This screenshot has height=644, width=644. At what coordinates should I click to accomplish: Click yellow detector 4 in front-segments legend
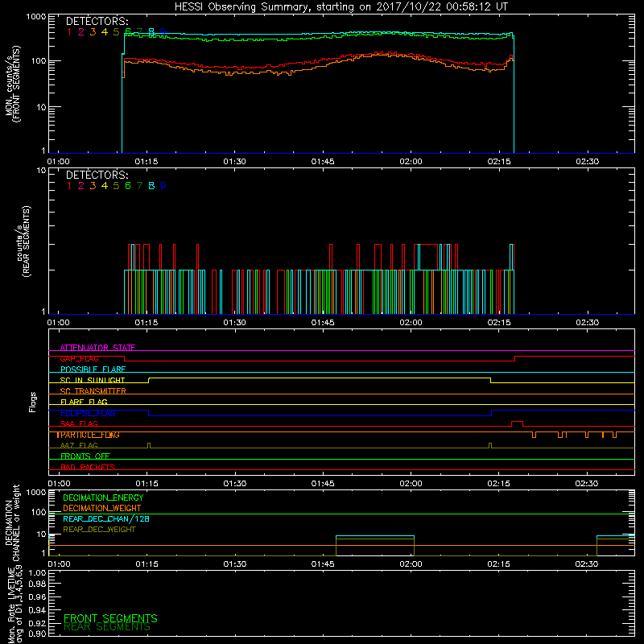point(105,32)
